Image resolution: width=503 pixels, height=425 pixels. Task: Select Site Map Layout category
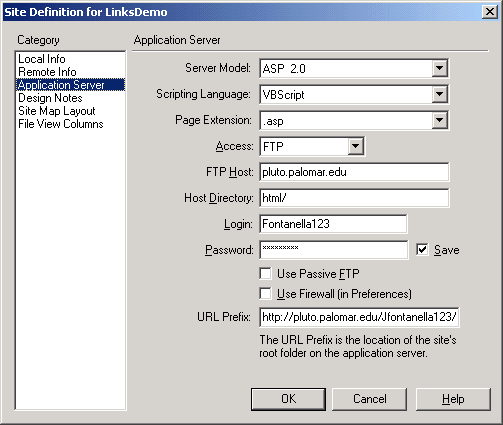[x=57, y=111]
